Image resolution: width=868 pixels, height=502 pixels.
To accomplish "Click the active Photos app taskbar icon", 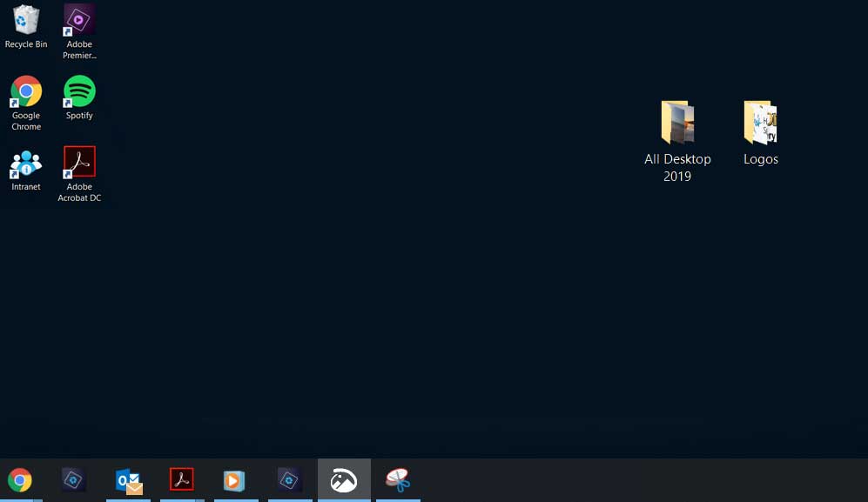I will click(x=344, y=480).
